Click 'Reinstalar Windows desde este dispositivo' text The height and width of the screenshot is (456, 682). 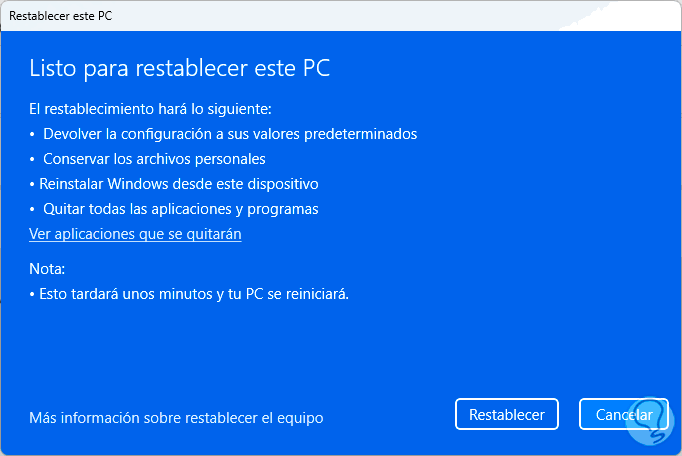pos(178,184)
